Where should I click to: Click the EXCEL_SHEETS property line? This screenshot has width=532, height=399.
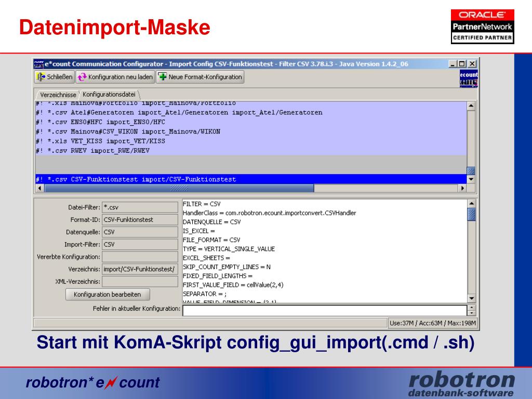pyautogui.click(x=206, y=258)
